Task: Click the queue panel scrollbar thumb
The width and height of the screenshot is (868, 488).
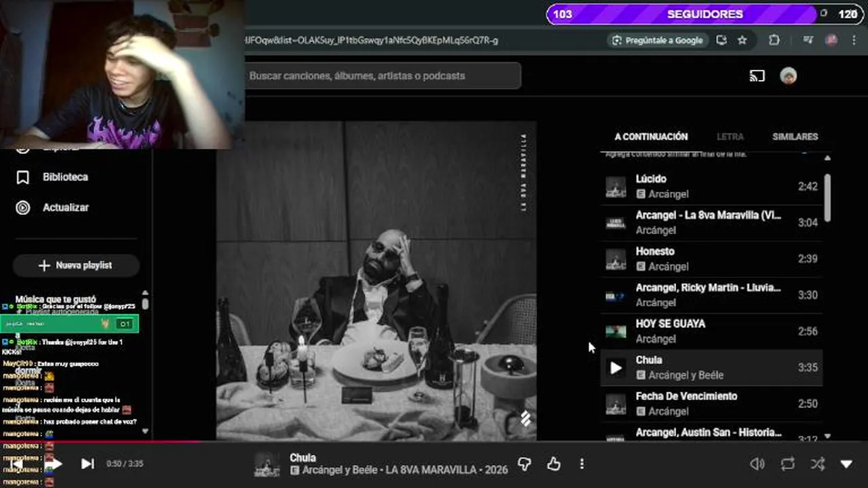Action: tap(827, 197)
